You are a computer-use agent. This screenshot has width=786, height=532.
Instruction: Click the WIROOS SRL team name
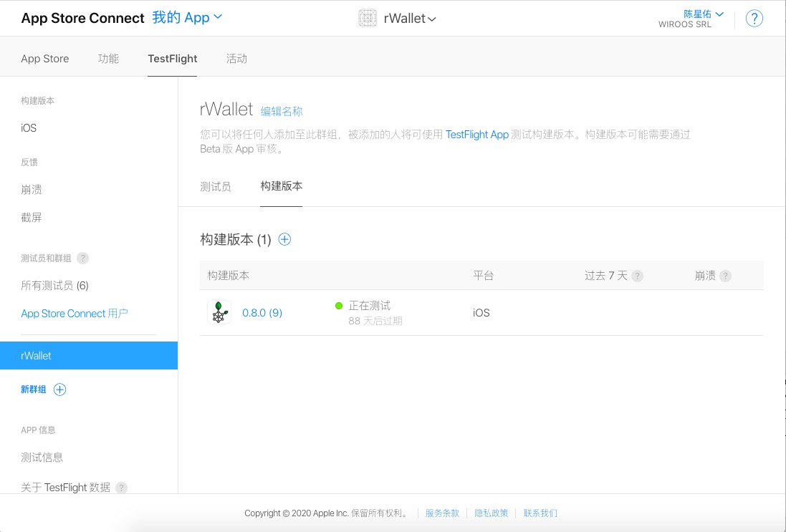click(x=685, y=24)
